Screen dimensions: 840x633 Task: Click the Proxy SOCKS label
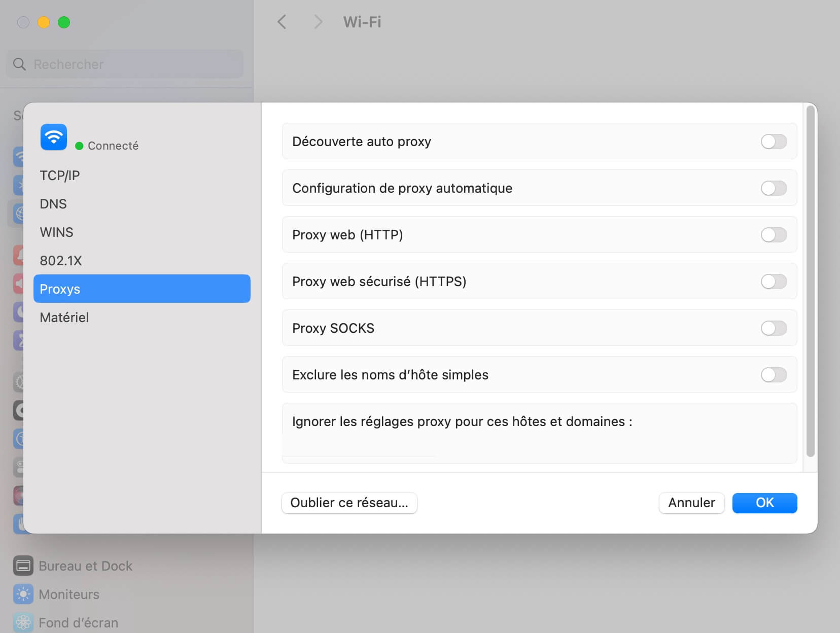[333, 328]
